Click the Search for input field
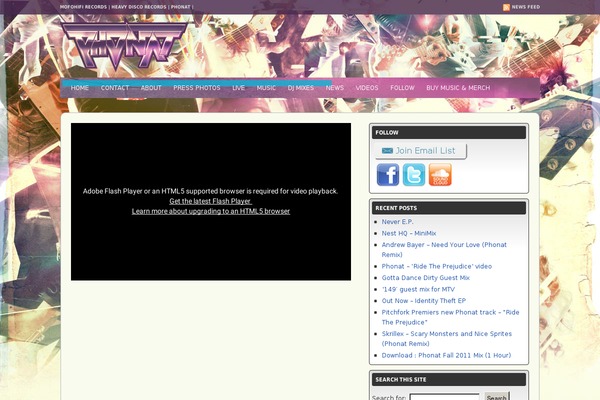 coord(444,397)
